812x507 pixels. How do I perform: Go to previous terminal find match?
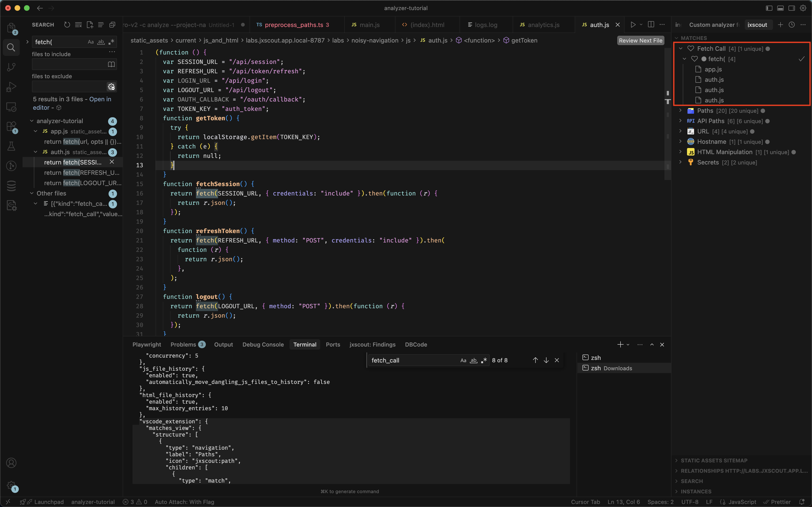535,360
